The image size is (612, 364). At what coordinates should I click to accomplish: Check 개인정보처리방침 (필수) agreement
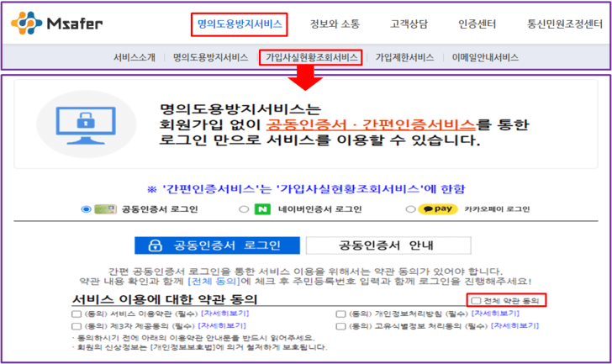click(340, 314)
